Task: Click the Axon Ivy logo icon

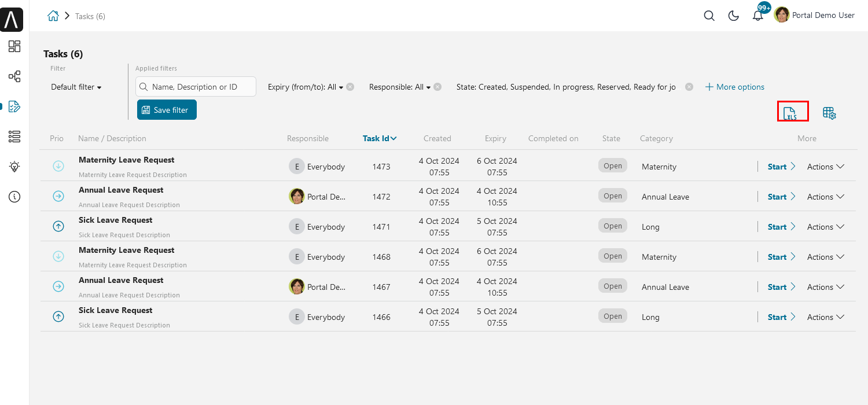Action: (x=12, y=20)
